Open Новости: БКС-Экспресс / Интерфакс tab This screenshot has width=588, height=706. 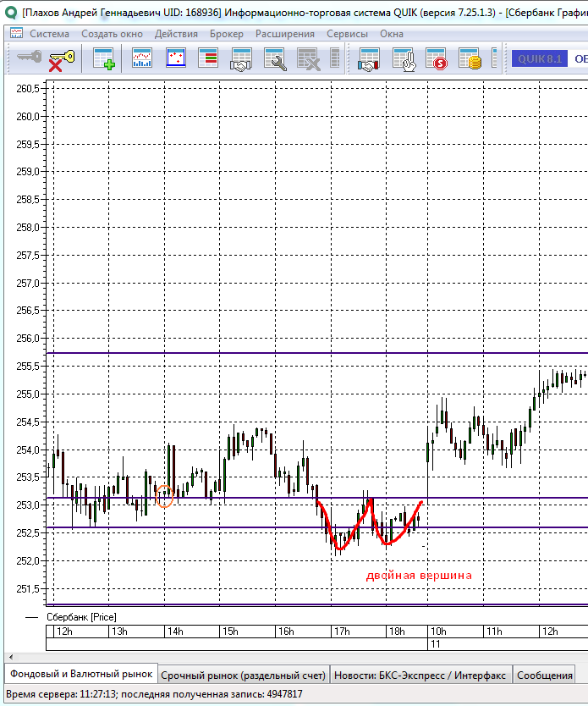[x=420, y=676]
